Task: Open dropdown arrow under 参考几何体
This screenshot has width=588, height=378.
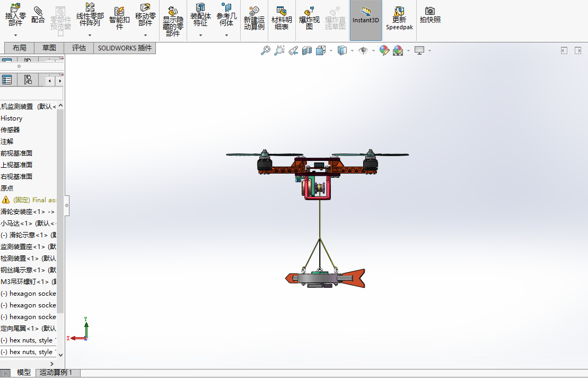Action: pyautogui.click(x=226, y=35)
